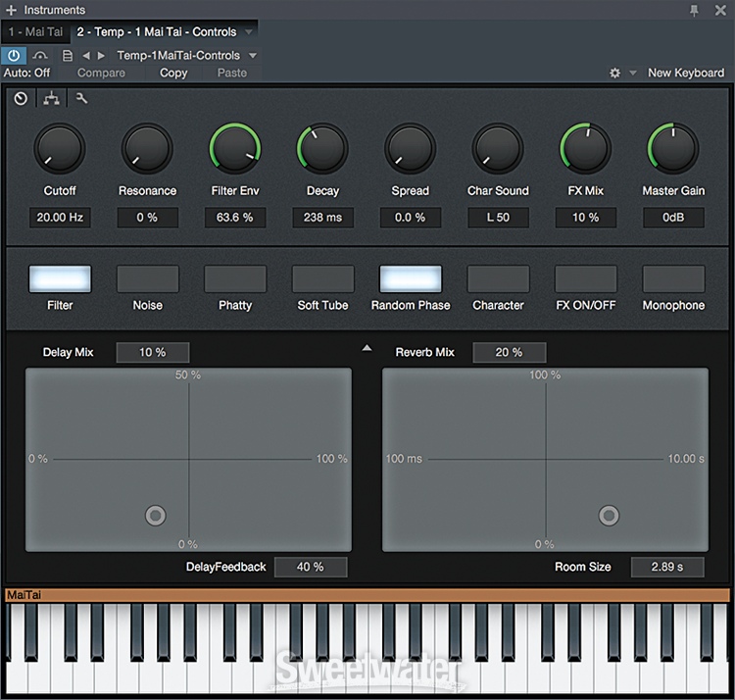This screenshot has width=735, height=700.
Task: Click the Decay knob
Action: (x=322, y=149)
